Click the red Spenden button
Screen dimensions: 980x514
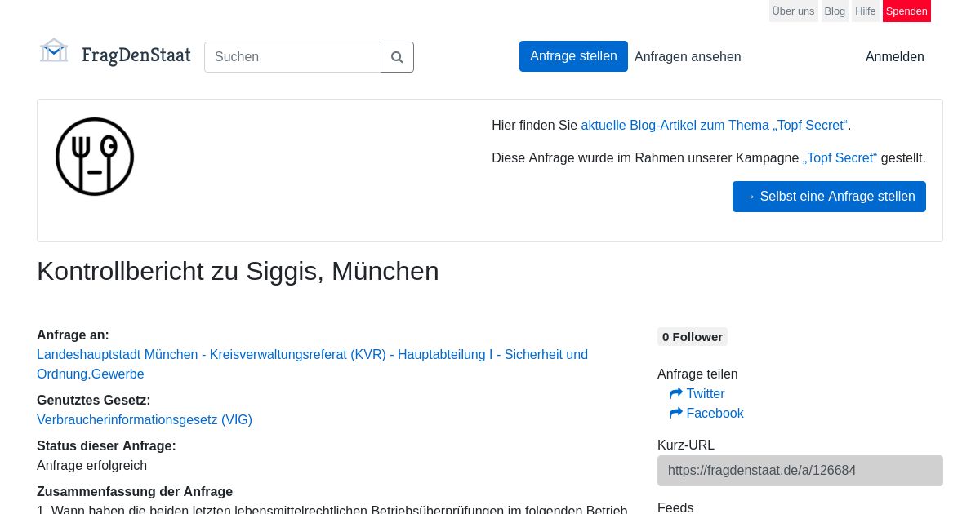906,11
